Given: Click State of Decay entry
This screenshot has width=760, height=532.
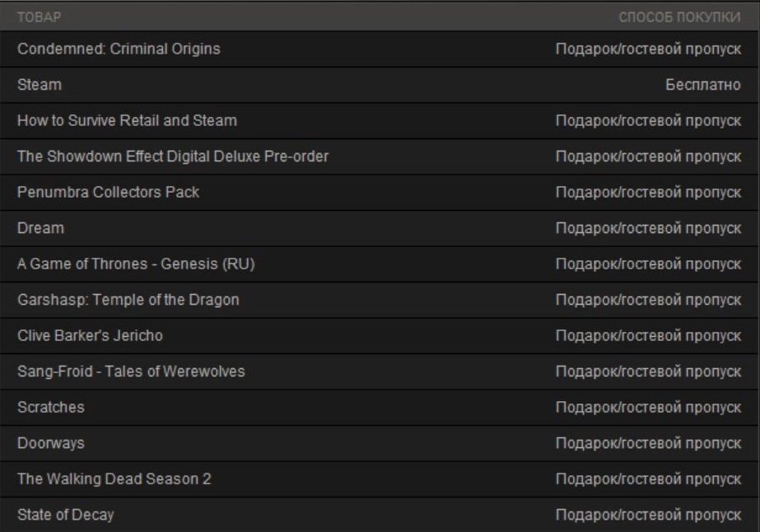Looking at the screenshot, I should [x=65, y=515].
